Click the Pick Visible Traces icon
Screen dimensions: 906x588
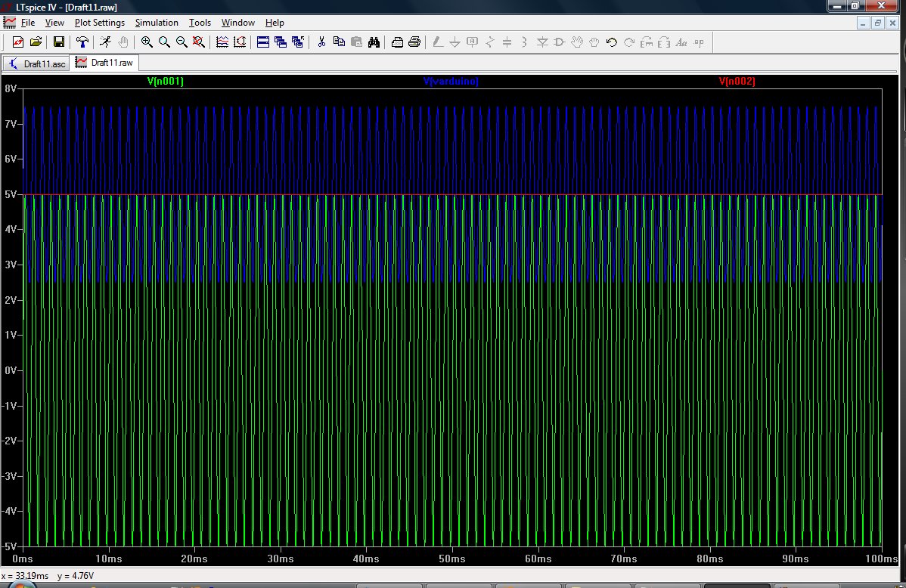[x=222, y=42]
